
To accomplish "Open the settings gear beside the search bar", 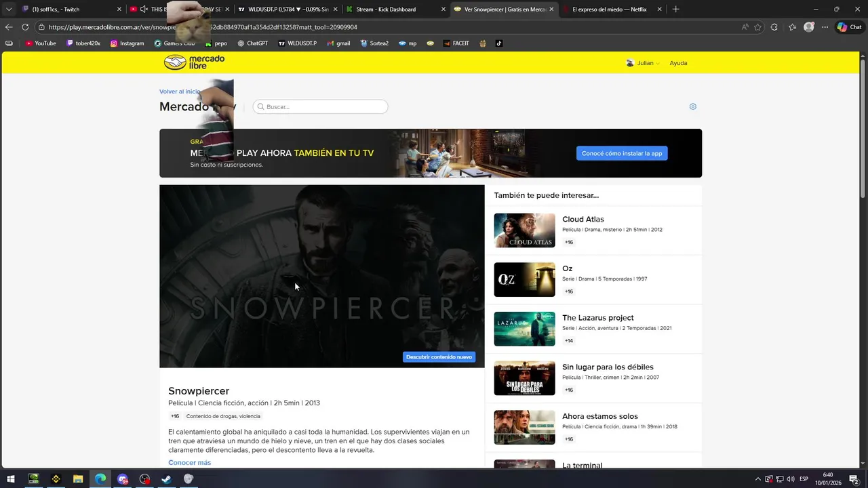I will pos(692,106).
